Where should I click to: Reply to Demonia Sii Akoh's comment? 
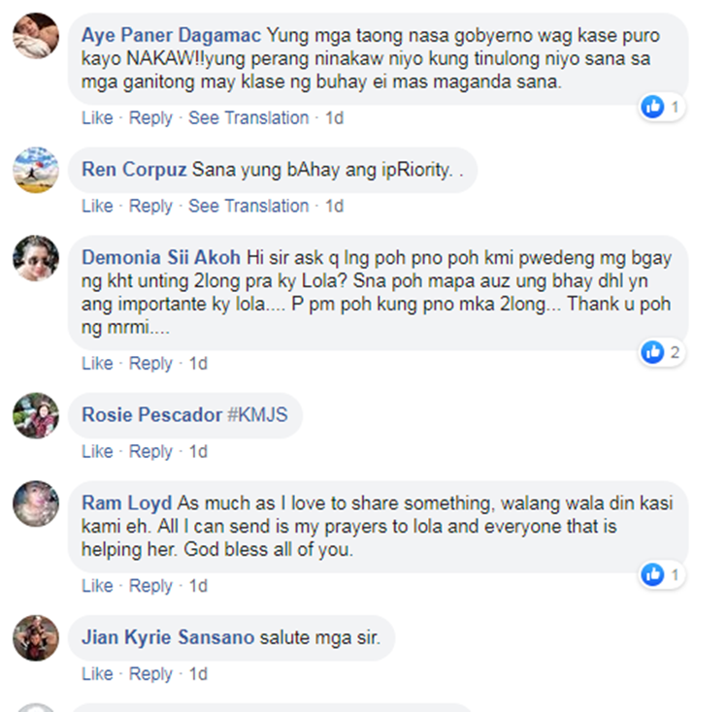point(150,364)
